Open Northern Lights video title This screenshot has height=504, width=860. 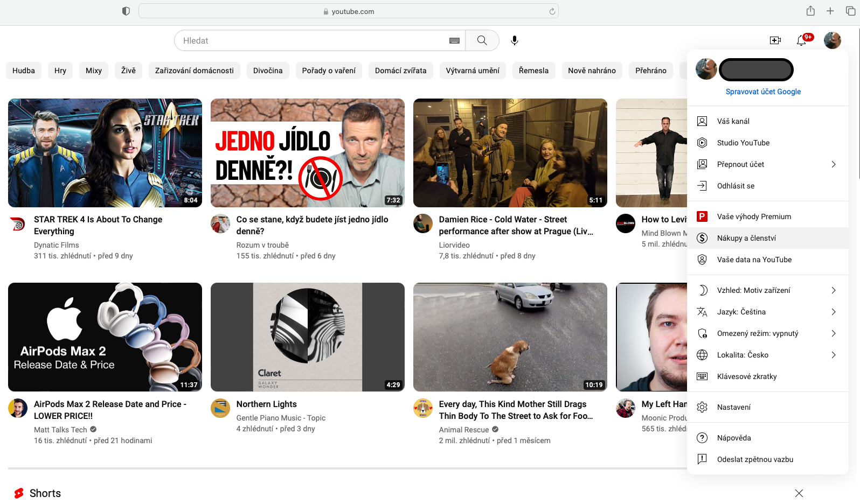coord(267,404)
